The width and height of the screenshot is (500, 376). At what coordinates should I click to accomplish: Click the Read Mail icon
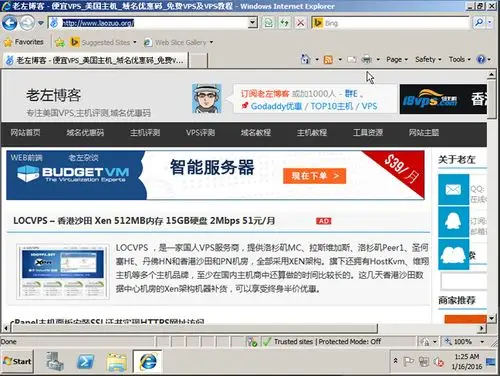[x=352, y=60]
